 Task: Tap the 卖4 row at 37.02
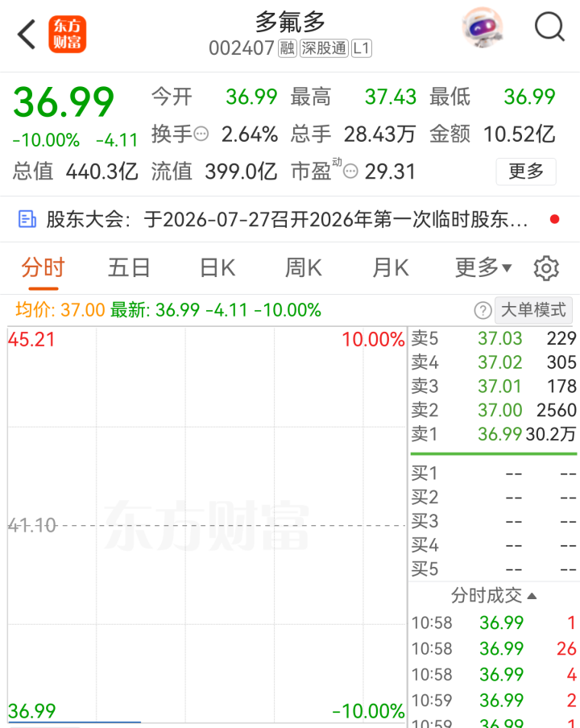[494, 362]
